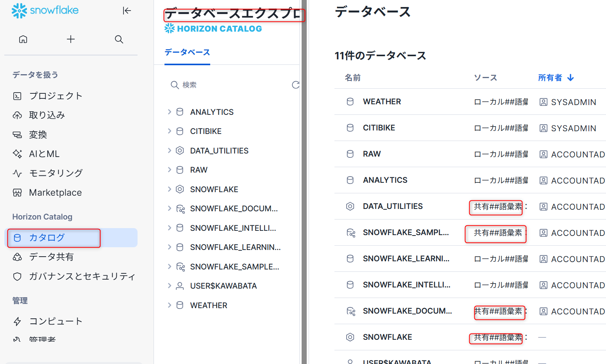
Task: Click the SNOWFLAKE row hexagon icon in table
Action: coord(350,337)
